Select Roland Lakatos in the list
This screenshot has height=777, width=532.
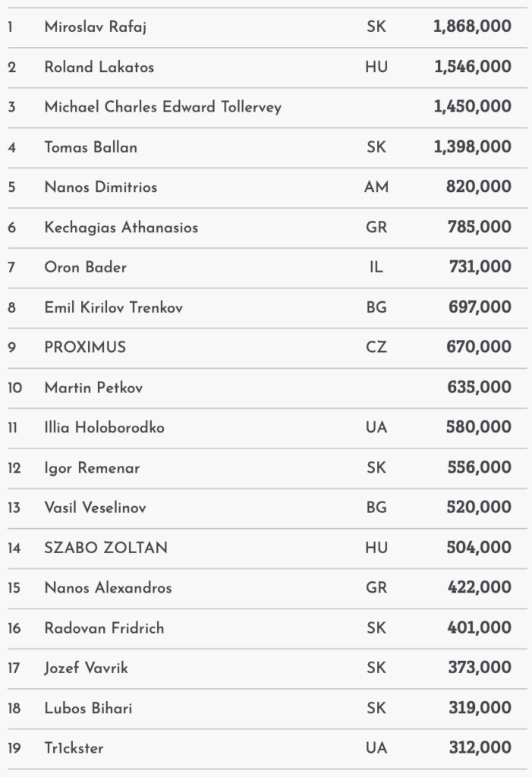pyautogui.click(x=99, y=68)
